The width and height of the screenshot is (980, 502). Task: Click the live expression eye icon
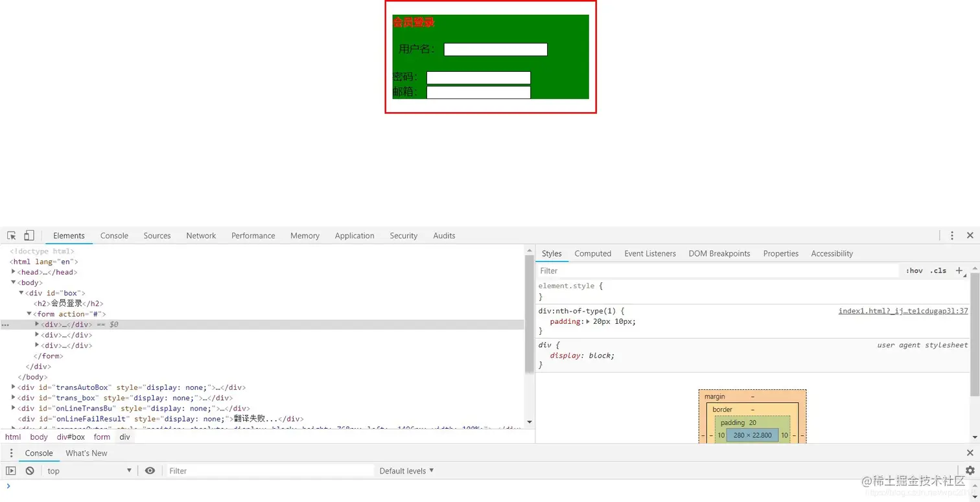pyautogui.click(x=150, y=471)
